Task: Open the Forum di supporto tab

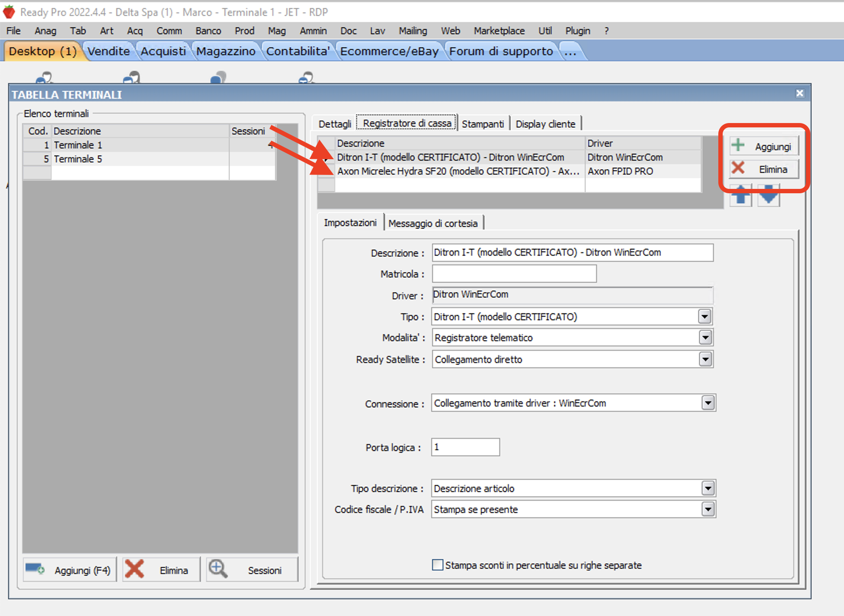Action: 501,51
